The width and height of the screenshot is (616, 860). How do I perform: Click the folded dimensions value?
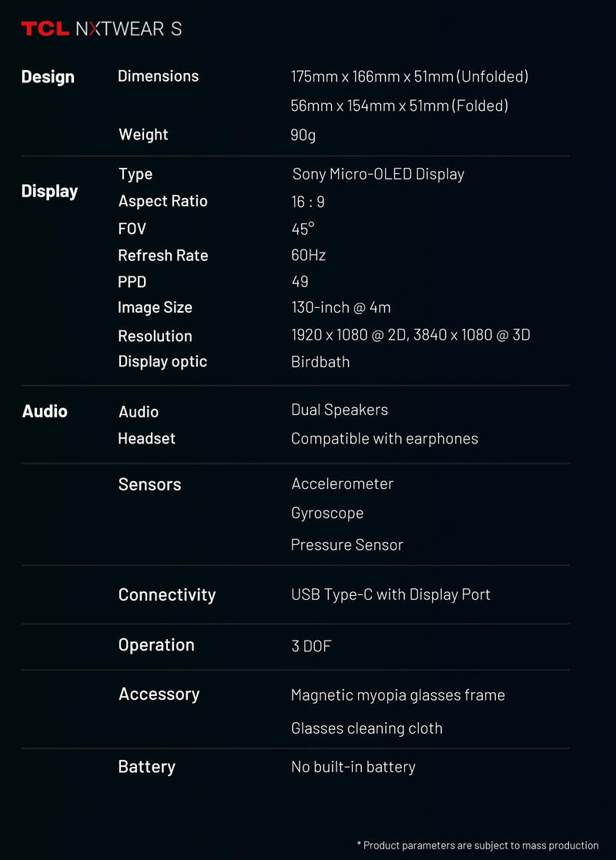pos(399,105)
